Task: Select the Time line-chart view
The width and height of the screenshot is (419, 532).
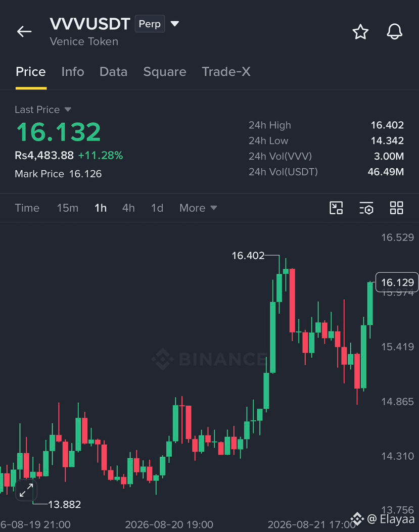Action: 27,208
